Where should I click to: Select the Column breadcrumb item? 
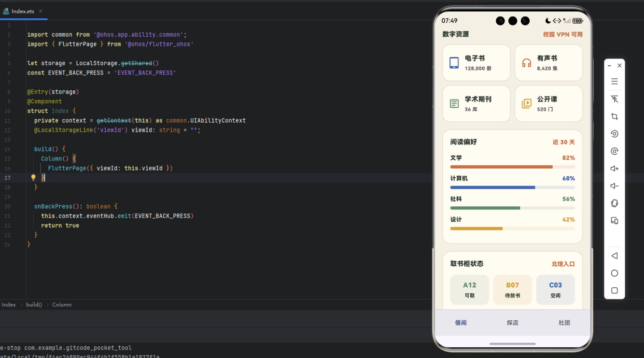[x=62, y=305]
